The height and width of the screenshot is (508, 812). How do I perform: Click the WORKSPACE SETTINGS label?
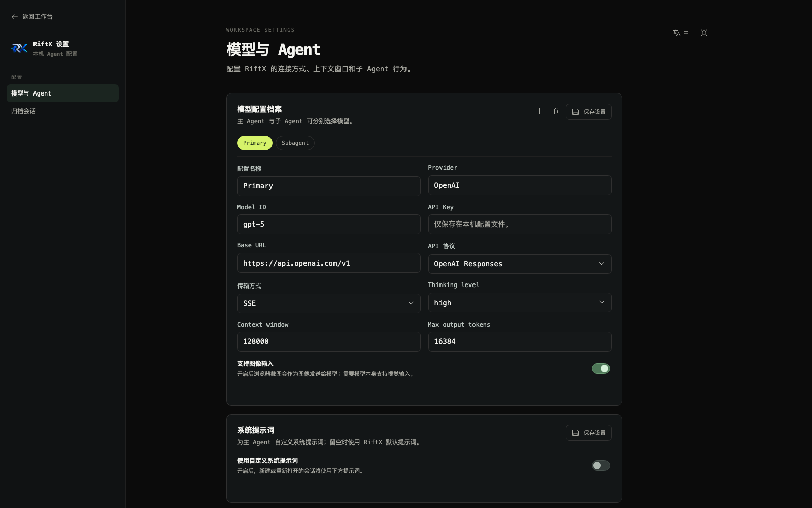point(260,30)
